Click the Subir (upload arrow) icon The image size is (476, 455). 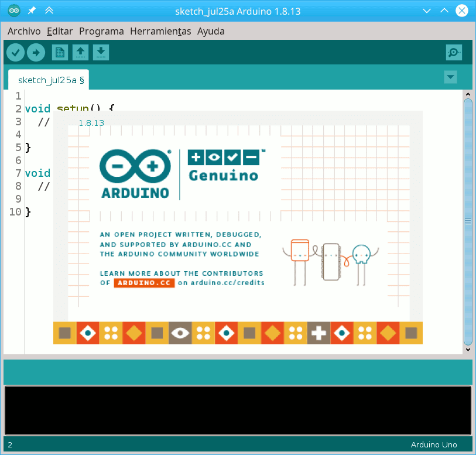(x=36, y=52)
